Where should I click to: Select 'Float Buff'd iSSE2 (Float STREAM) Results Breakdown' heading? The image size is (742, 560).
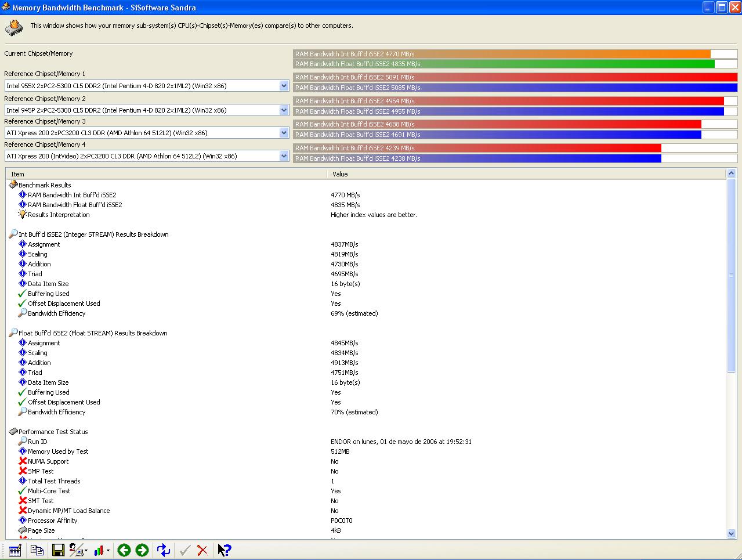click(93, 333)
